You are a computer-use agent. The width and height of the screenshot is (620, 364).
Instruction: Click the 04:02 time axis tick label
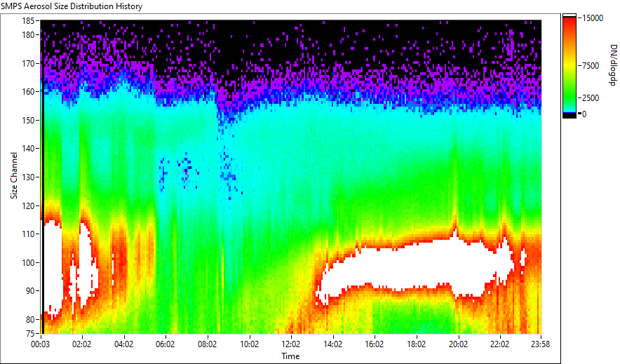(123, 344)
